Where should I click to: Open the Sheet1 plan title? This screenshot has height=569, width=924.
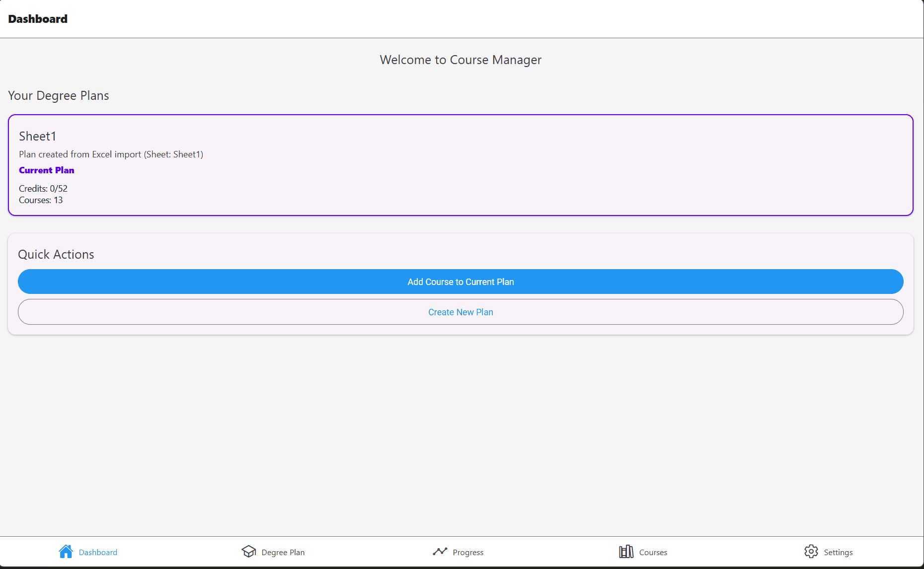pos(38,137)
